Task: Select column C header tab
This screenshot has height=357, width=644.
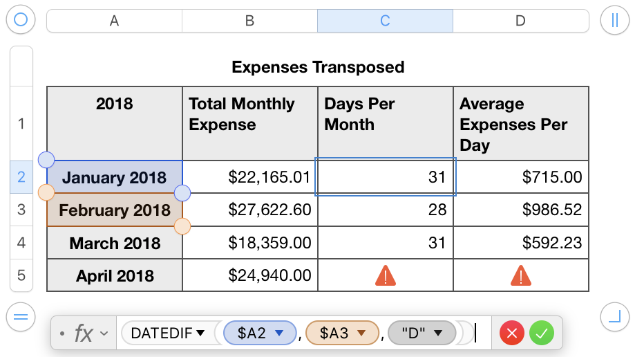Action: [x=385, y=21]
